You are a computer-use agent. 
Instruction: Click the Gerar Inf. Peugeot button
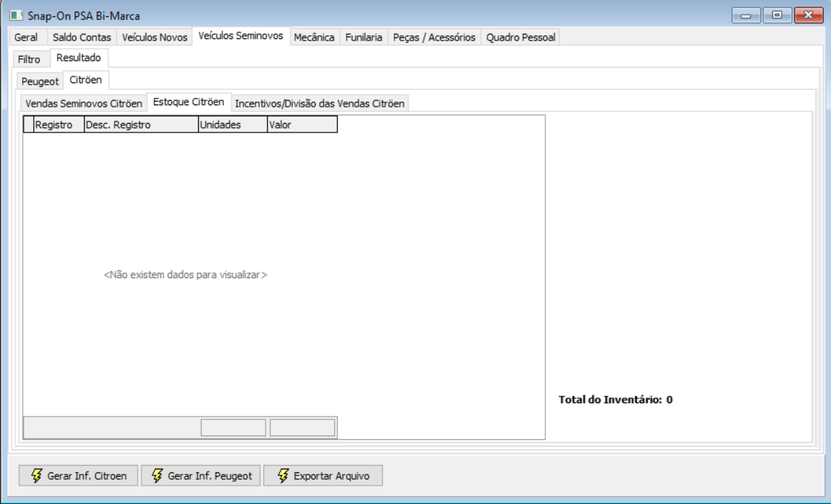pyautogui.click(x=201, y=476)
